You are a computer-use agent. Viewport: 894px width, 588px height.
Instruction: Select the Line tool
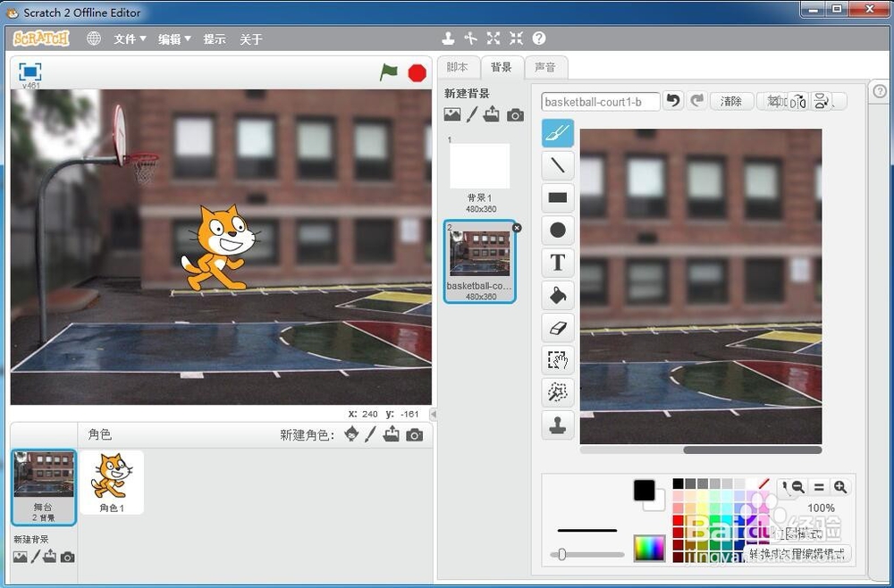pos(557,165)
